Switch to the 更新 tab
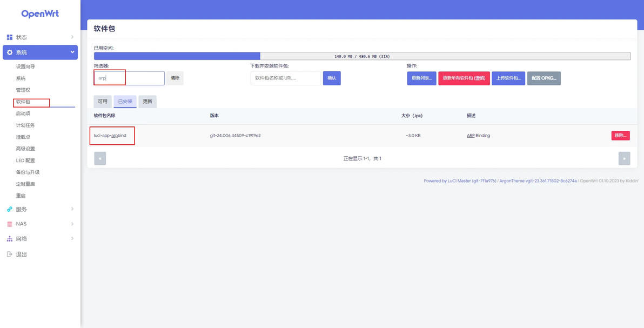 coord(147,102)
